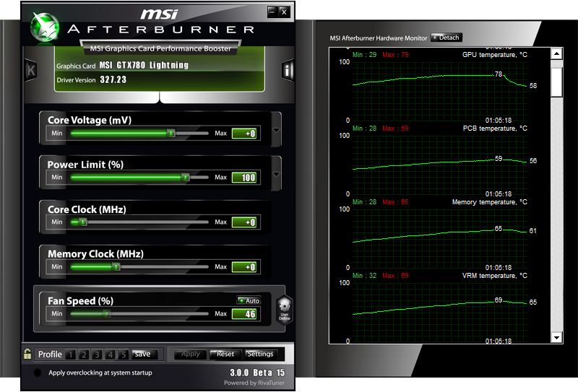Click the 3.0.0 Beta 15 version text
The image size is (578, 392).
pos(257,373)
